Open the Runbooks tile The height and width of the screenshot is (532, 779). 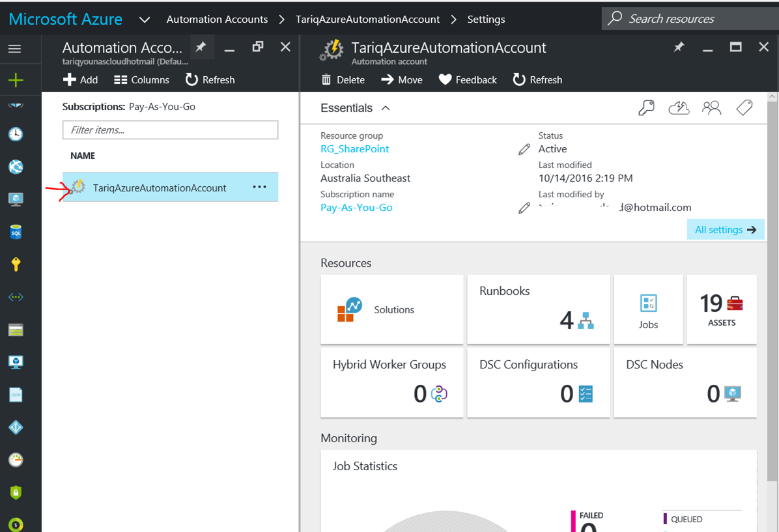[x=539, y=309]
